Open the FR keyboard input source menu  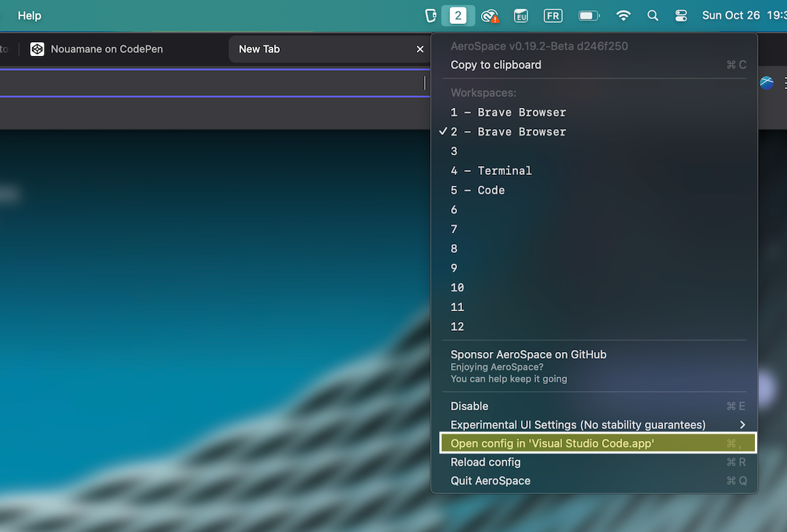553,15
